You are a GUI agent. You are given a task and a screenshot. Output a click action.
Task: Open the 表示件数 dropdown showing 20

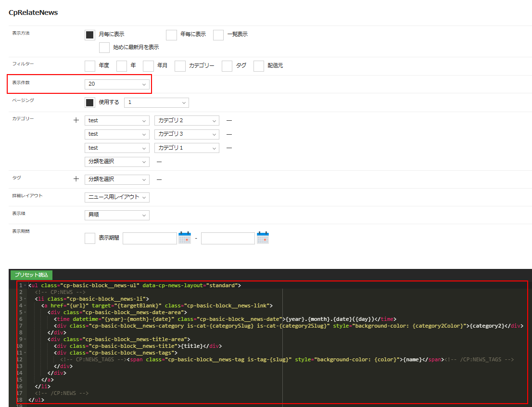117,84
